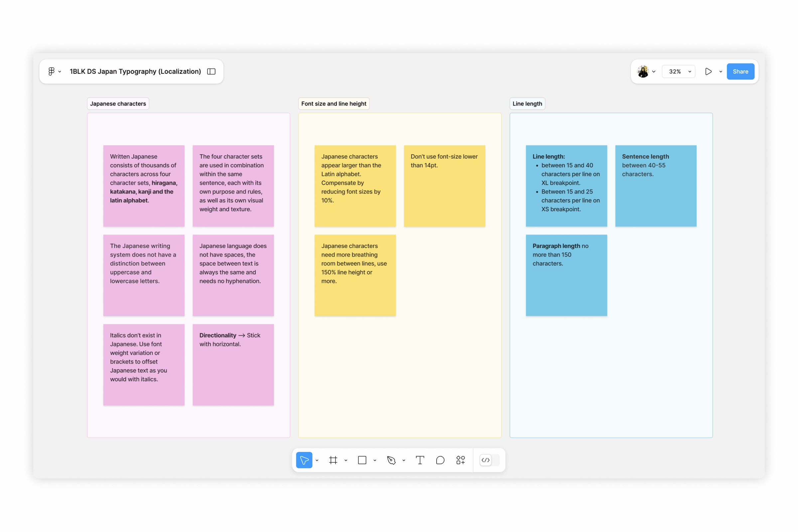Click the user avatar

coord(643,71)
